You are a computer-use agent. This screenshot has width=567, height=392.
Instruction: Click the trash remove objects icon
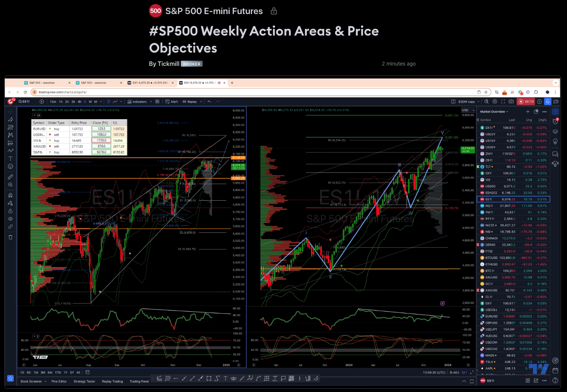[x=10, y=237]
